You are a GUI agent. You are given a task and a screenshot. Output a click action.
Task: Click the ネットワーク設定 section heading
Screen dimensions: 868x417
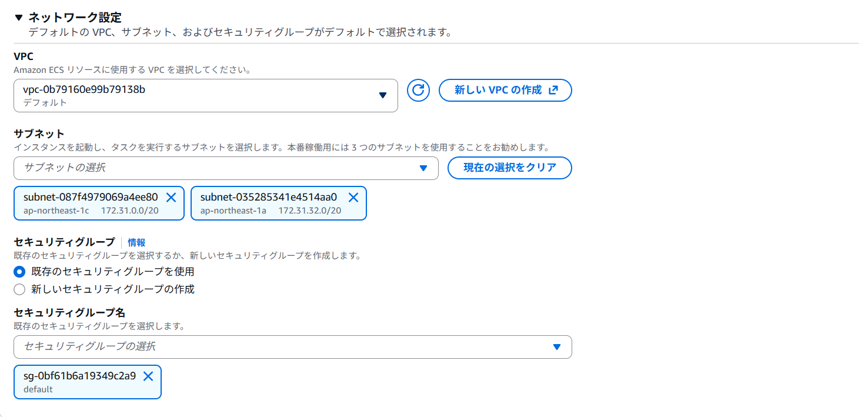(x=75, y=18)
